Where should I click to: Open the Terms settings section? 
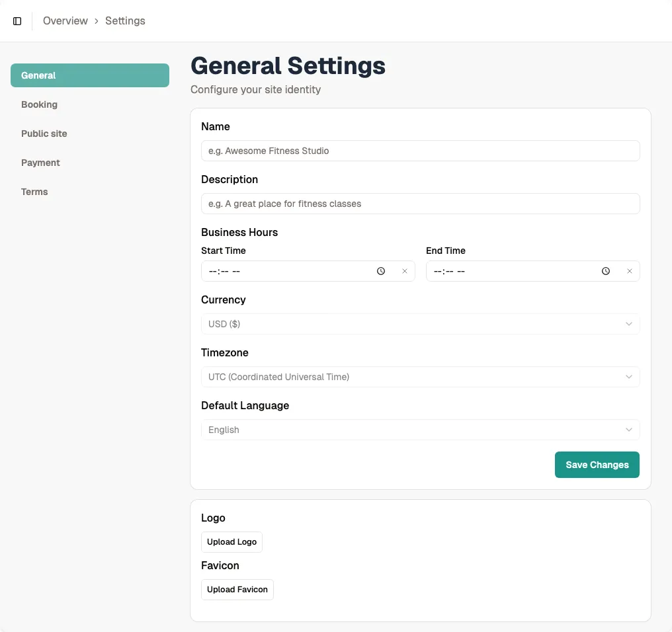click(90, 192)
